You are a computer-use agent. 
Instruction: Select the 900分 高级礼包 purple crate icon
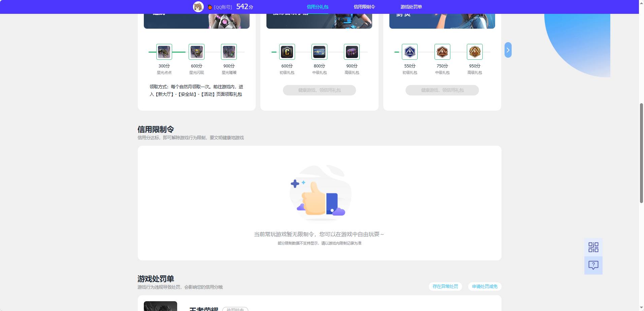(x=352, y=52)
